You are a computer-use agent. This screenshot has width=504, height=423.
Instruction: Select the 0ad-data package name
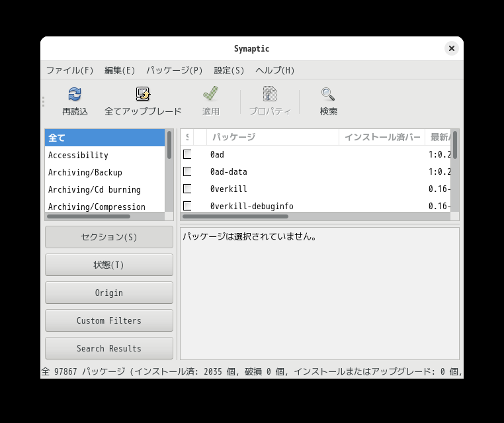pyautogui.click(x=229, y=171)
